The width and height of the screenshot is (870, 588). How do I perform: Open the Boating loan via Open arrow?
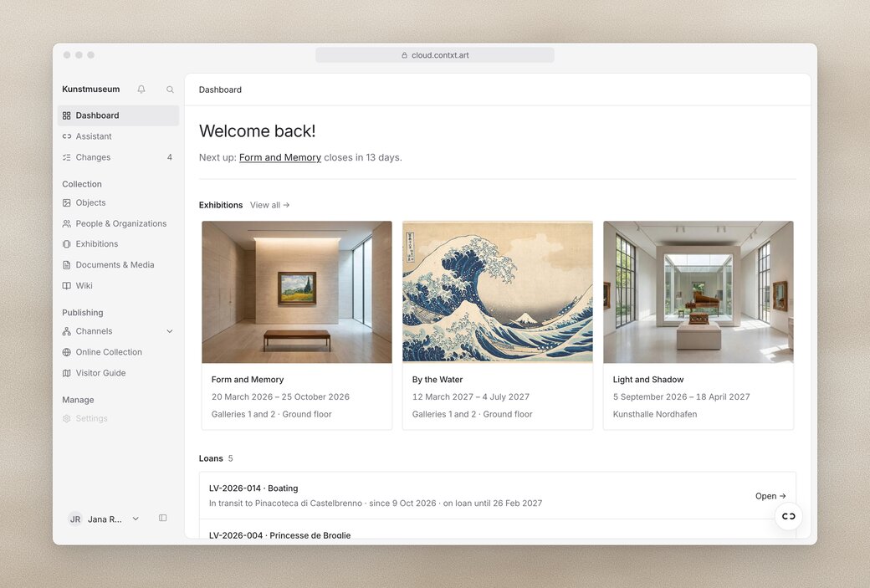pyautogui.click(x=770, y=497)
